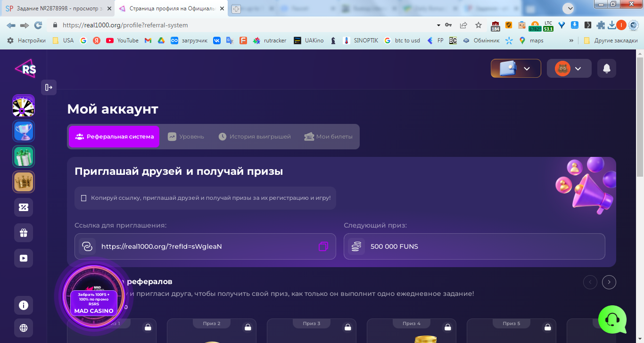Reload the page in the browser
This screenshot has height=343, width=644.
[x=38, y=25]
